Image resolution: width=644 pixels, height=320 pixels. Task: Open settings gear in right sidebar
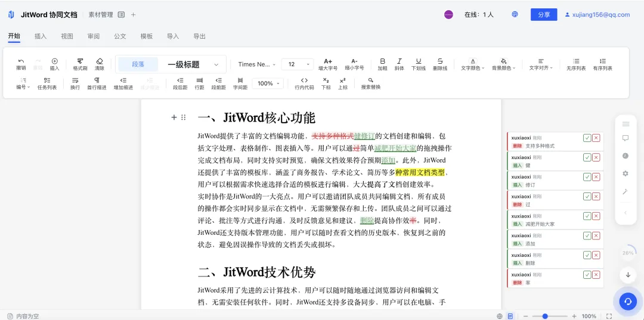[626, 173]
